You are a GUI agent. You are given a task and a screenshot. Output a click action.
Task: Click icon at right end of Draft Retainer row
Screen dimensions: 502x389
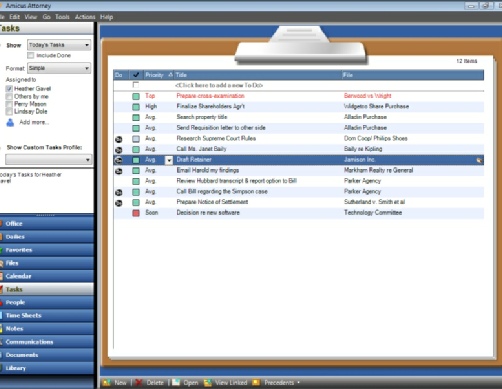pyautogui.click(x=479, y=160)
